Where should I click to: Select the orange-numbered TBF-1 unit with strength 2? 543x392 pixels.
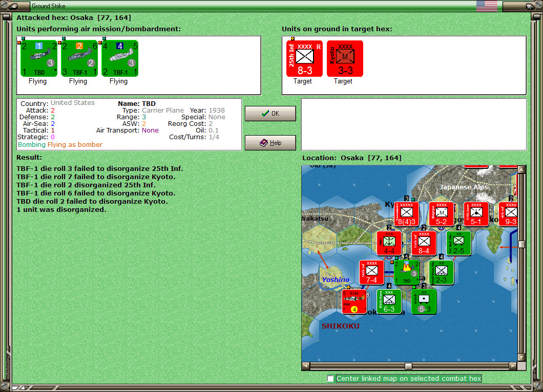[79, 58]
